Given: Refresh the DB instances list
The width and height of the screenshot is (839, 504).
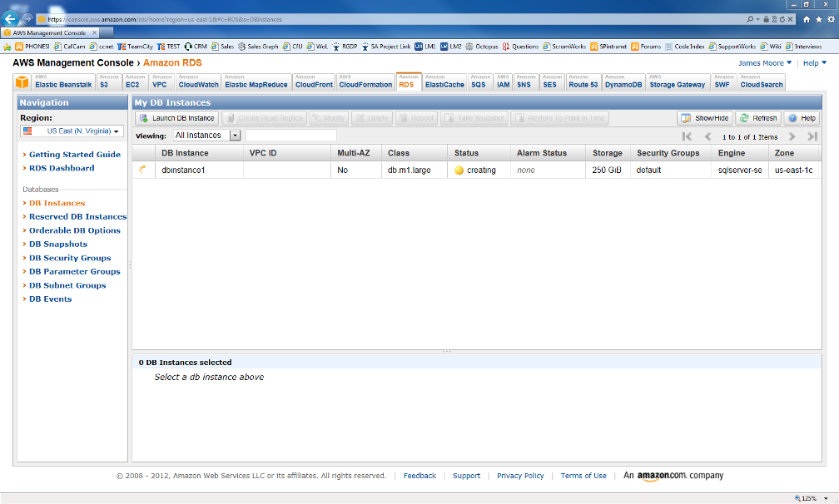Looking at the screenshot, I should (758, 118).
